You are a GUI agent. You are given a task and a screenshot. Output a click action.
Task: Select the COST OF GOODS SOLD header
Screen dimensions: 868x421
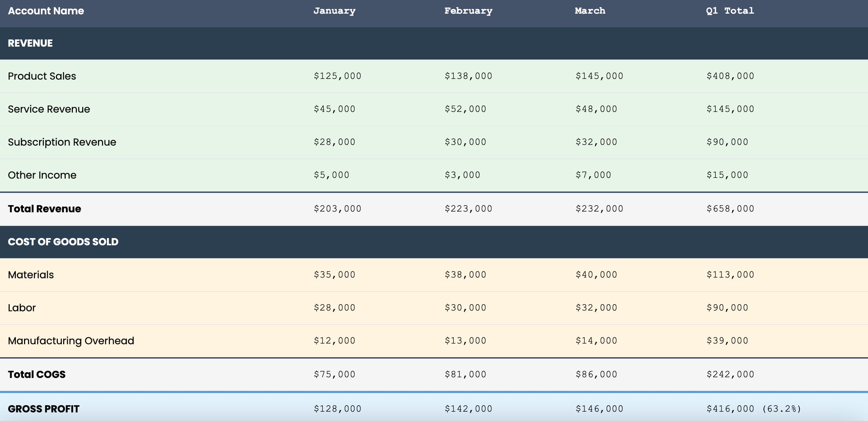click(x=63, y=242)
